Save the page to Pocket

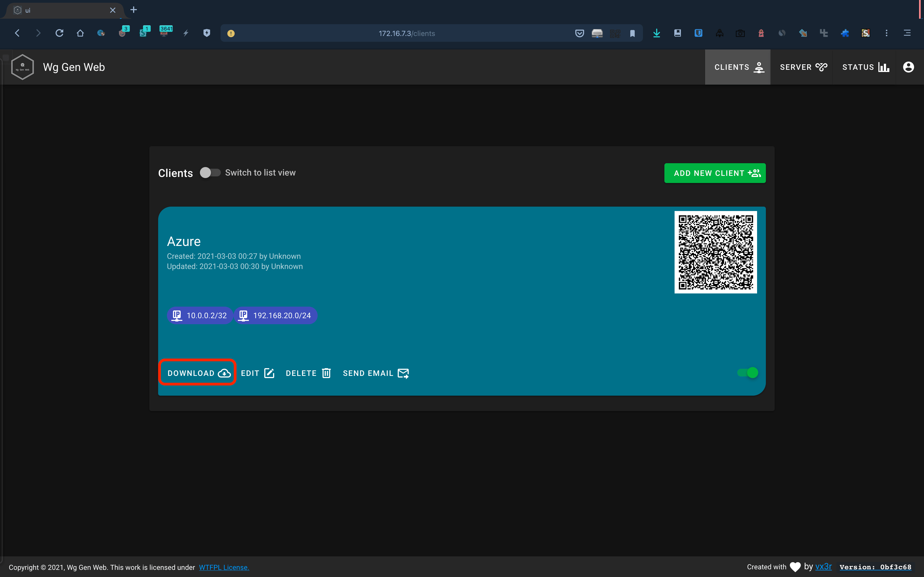(x=579, y=33)
